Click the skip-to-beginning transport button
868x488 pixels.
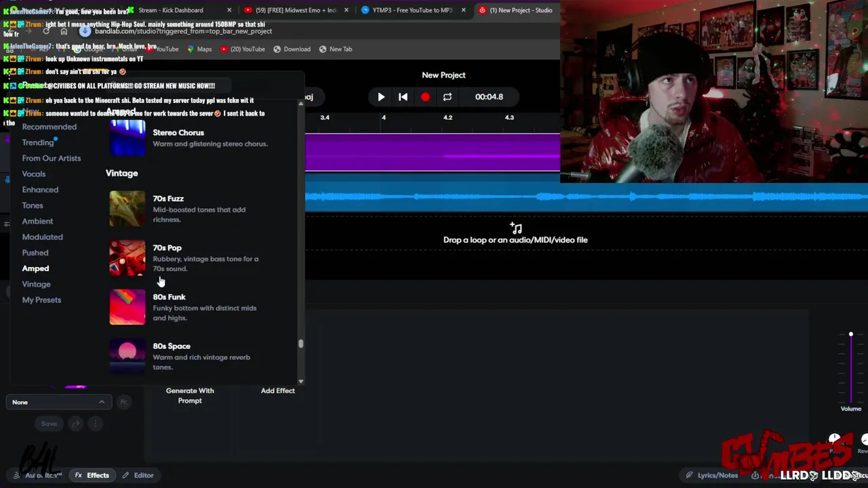coord(403,97)
